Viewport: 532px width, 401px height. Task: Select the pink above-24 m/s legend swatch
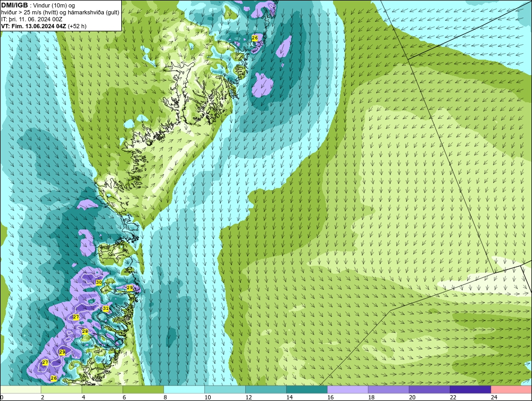tap(511, 389)
